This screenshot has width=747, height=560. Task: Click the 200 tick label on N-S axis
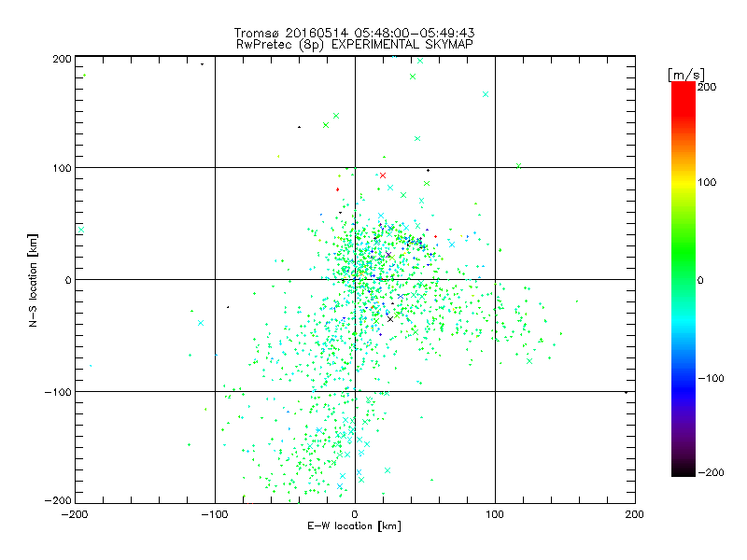(x=62, y=59)
